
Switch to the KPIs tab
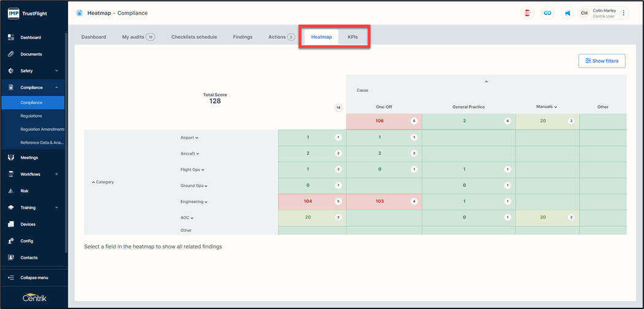click(352, 37)
